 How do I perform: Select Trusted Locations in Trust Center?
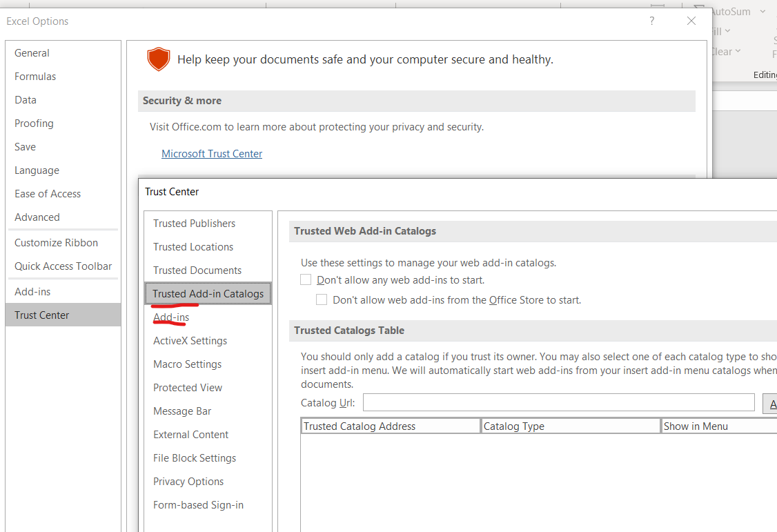tap(193, 247)
